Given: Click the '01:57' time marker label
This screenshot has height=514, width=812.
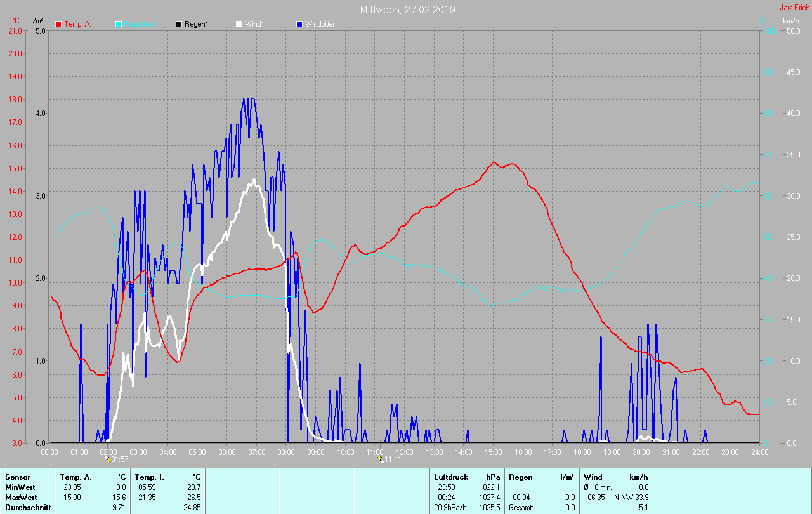Looking at the screenshot, I should [x=120, y=459].
